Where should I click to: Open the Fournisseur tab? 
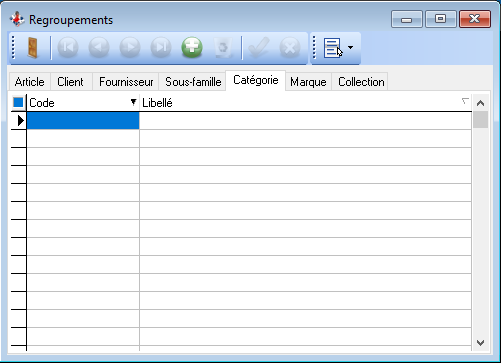126,82
